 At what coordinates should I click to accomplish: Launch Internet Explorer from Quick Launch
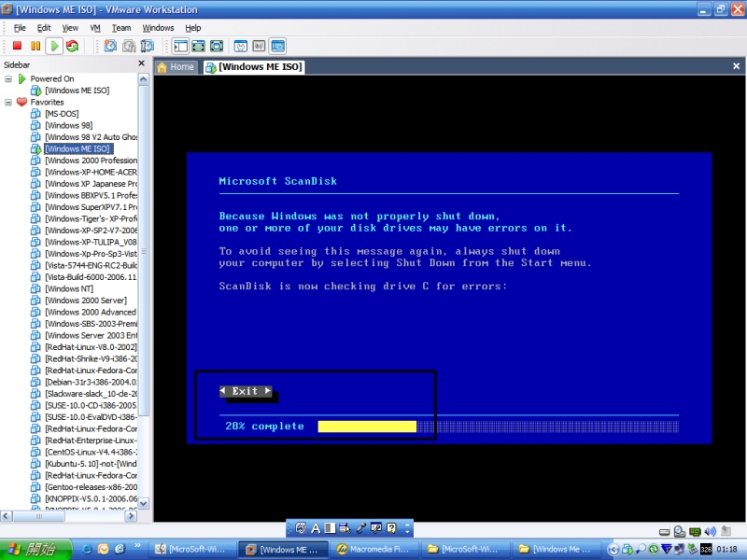coord(87,549)
